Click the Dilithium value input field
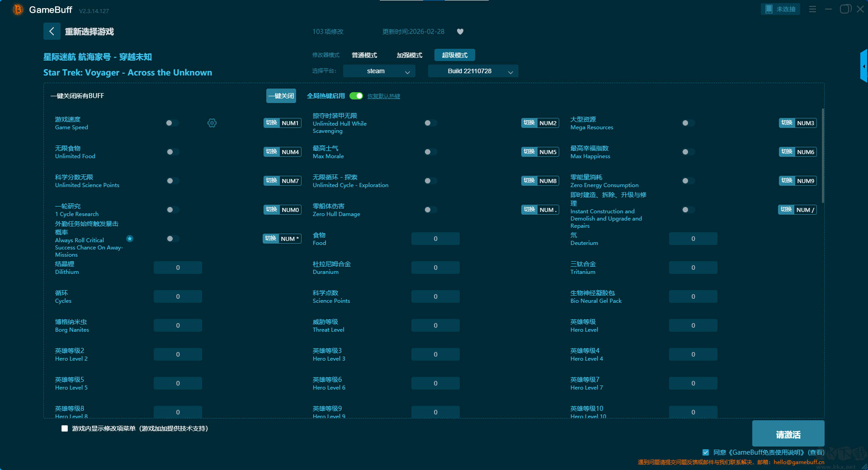This screenshot has width=868, height=470. tap(178, 268)
